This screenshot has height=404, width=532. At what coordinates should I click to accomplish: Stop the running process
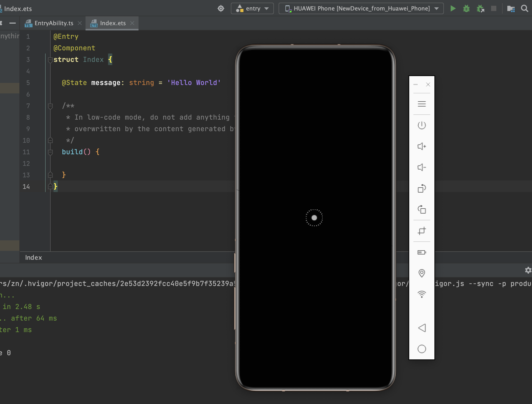[494, 8]
